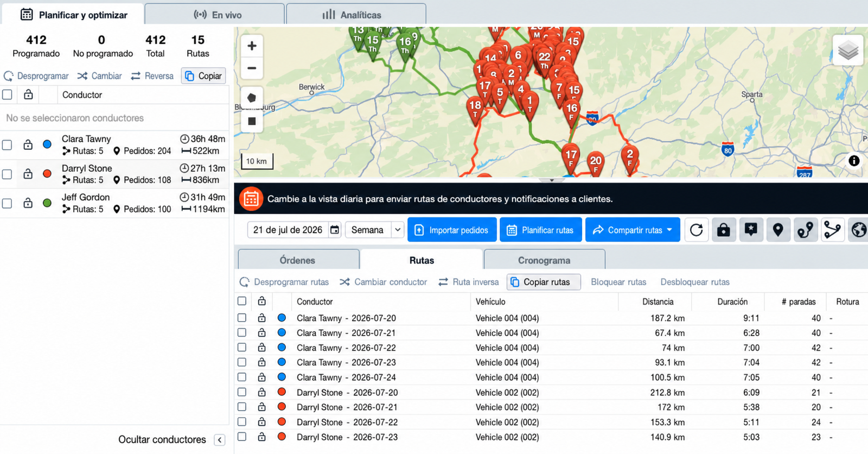The width and height of the screenshot is (868, 454).
Task: Select the Jeff Gordon driver checkbox
Action: 7,204
